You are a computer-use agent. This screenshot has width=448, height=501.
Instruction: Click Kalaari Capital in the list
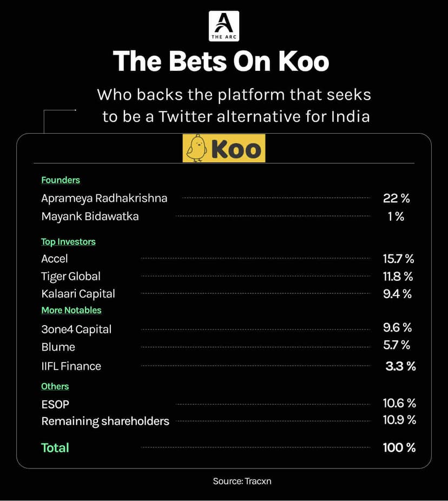click(x=78, y=294)
